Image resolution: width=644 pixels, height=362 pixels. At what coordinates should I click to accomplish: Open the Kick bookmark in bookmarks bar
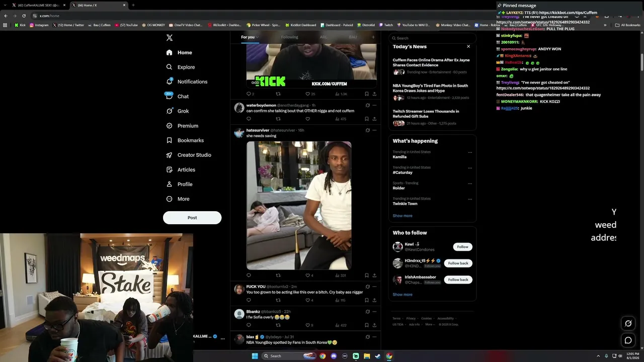point(20,25)
